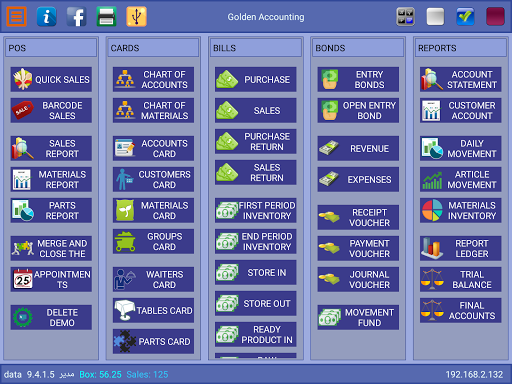Viewport: 512px width, 384px height.
Task: Click Delete Demo with gear icon
Action: coord(51,317)
